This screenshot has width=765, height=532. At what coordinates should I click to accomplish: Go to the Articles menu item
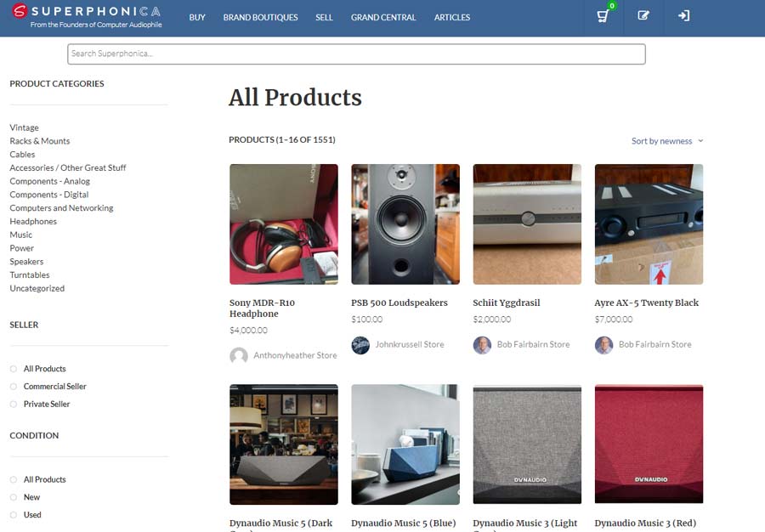coord(452,17)
